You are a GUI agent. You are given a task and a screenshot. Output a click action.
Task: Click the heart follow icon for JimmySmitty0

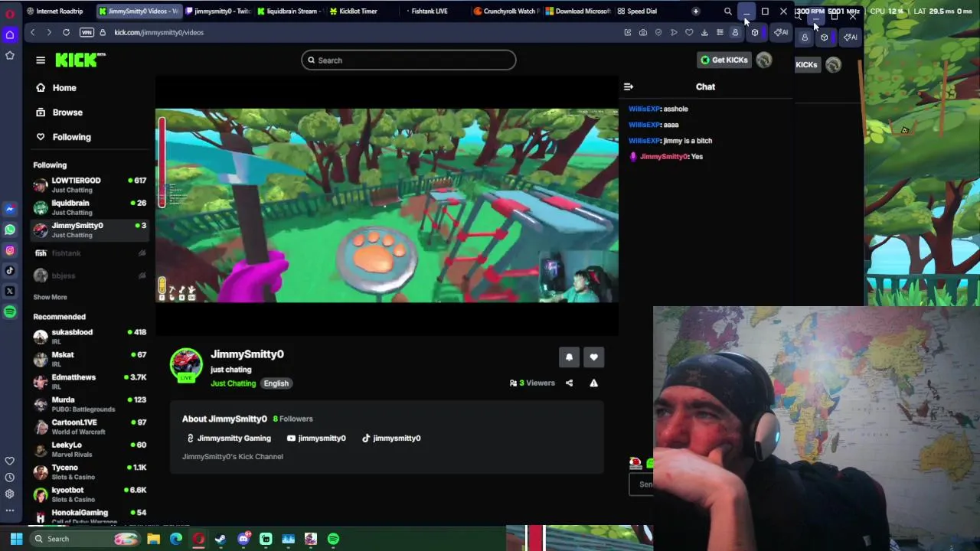593,357
